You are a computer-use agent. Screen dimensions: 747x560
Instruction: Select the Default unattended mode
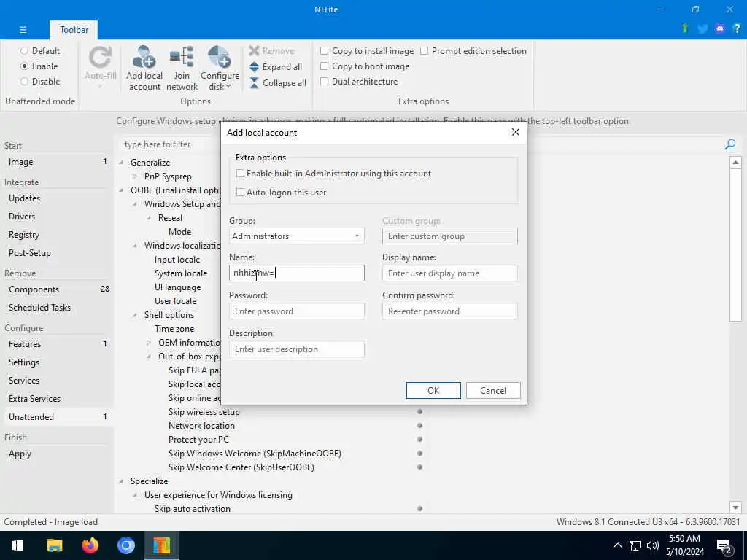[x=40, y=50]
